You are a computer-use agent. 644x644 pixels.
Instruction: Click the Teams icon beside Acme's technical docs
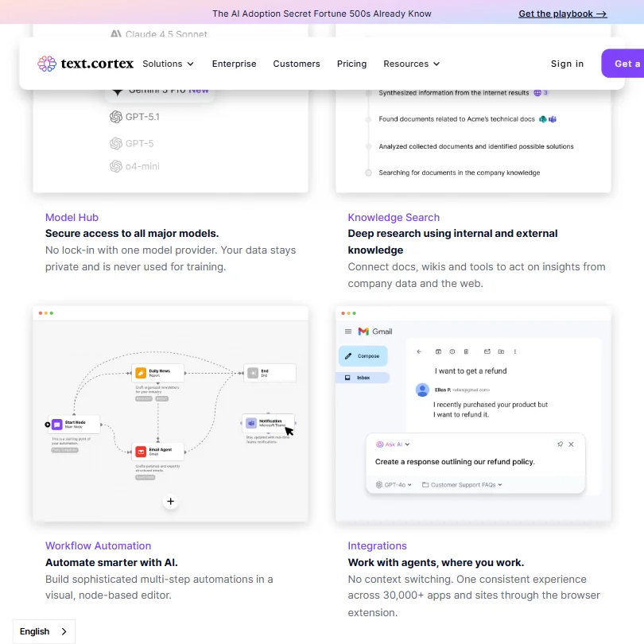[x=553, y=119]
